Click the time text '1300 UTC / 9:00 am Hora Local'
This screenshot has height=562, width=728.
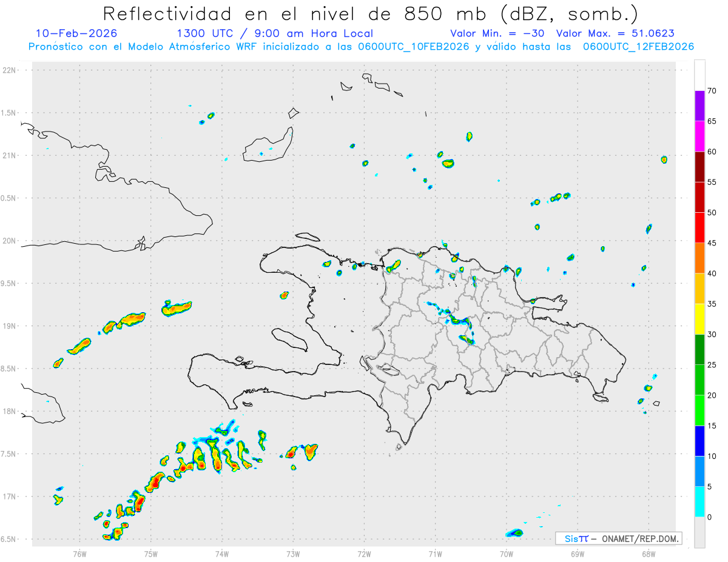pos(275,33)
